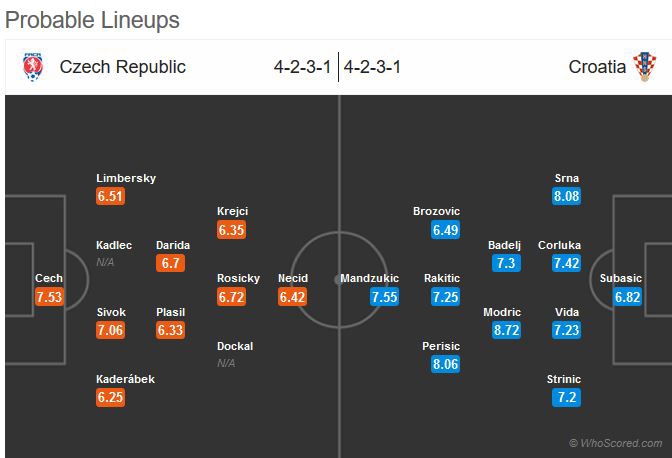Click the Limbersky player name
The height and width of the screenshot is (458, 672).
(x=126, y=178)
